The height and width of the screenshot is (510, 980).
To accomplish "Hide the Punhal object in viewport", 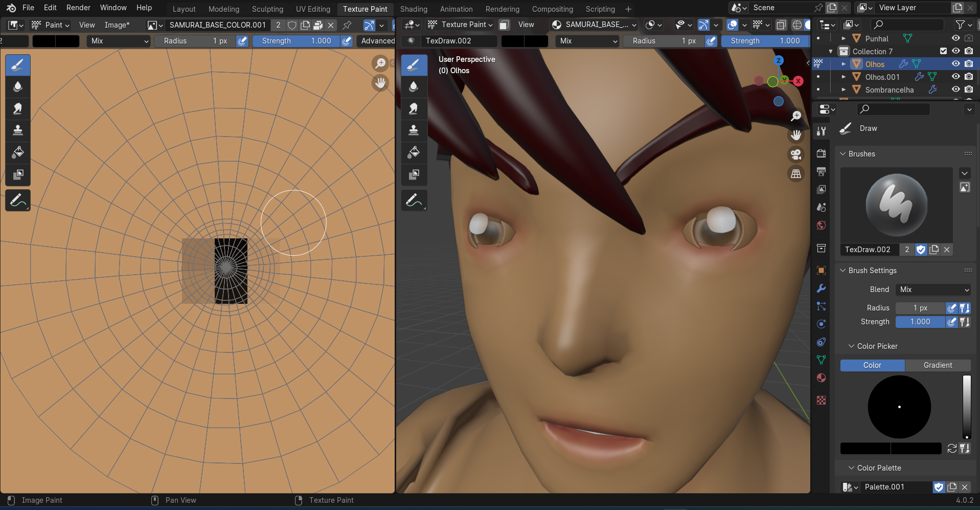I will tap(955, 38).
